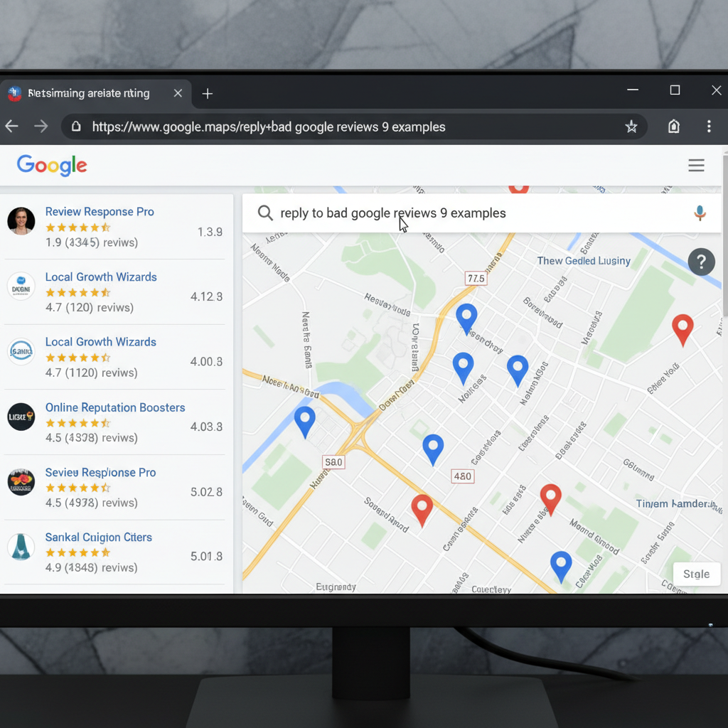
Task: Click the star rating of Sankal Cuigion Citers
Action: [x=77, y=552]
